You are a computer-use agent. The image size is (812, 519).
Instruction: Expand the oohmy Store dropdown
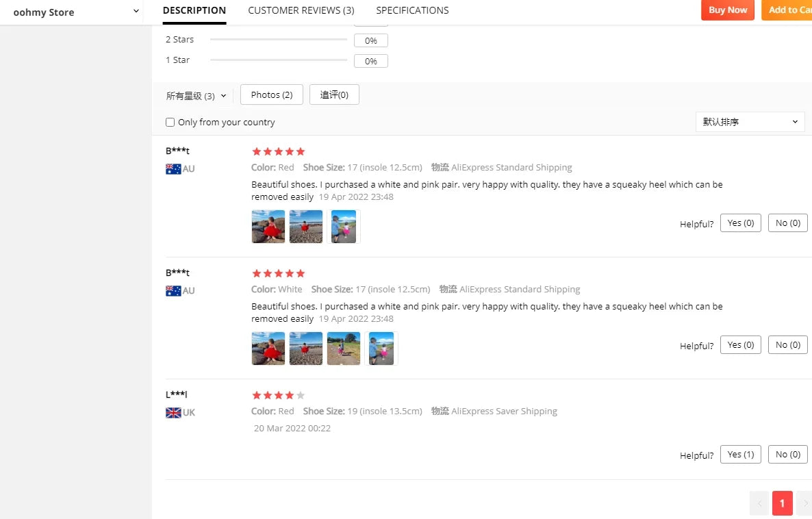point(136,11)
